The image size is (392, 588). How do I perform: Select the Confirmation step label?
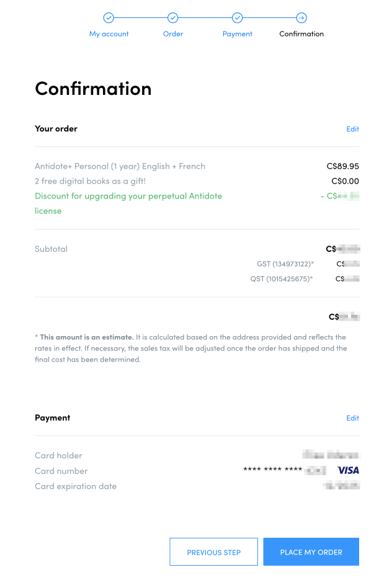(x=301, y=34)
